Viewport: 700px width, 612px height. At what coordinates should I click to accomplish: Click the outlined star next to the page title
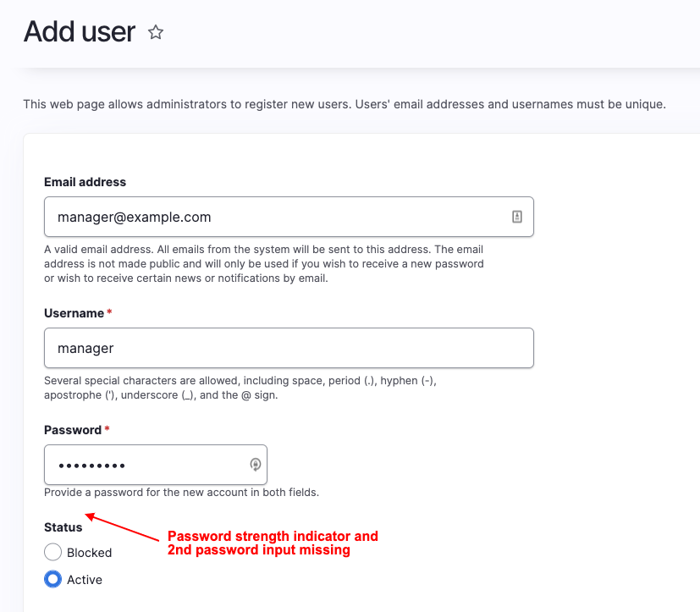156,32
